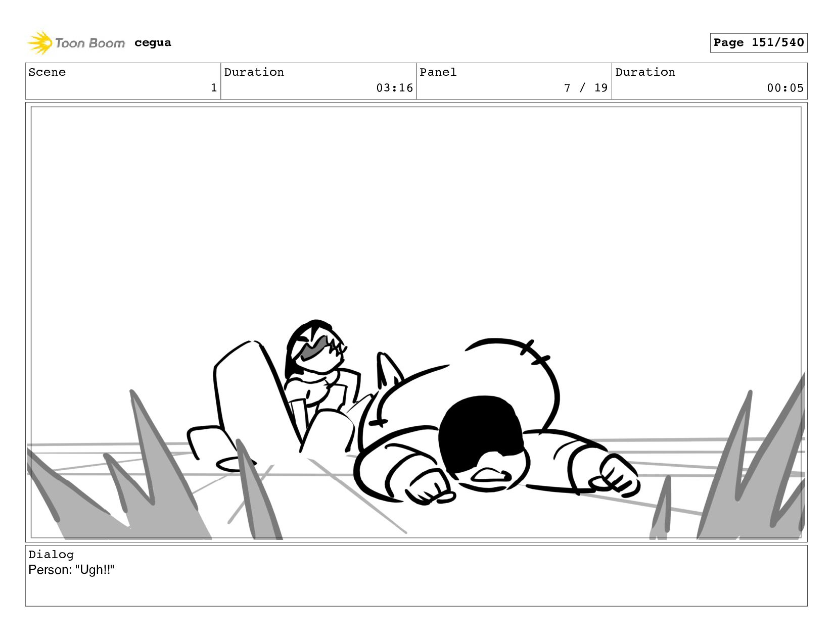Click the 'Scene' header label
Viewport: 834px width, 644px height.
point(47,72)
